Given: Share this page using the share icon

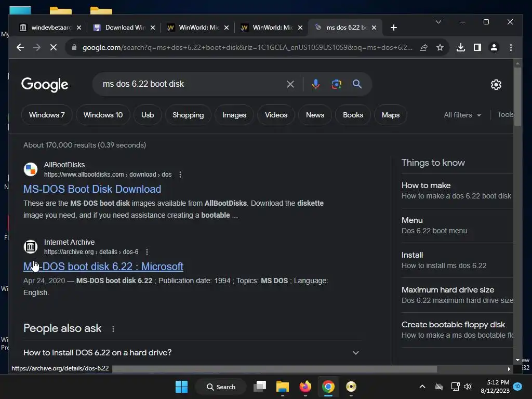Looking at the screenshot, I should 423,47.
